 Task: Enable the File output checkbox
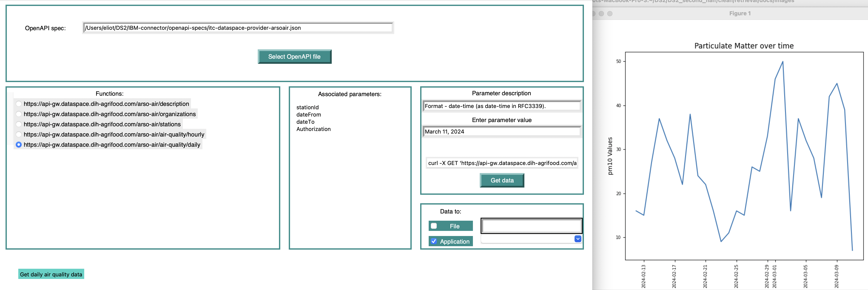click(x=434, y=226)
